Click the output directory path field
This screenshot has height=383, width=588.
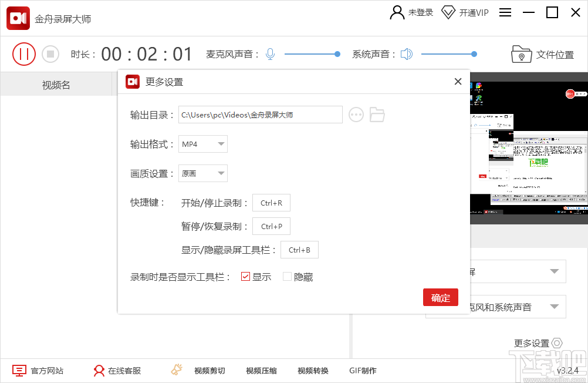(x=261, y=115)
